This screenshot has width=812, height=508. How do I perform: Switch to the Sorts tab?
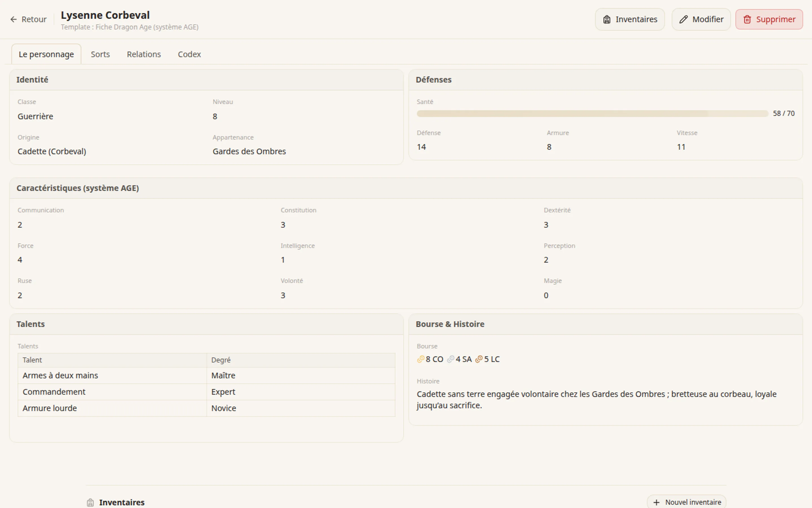pyautogui.click(x=100, y=54)
